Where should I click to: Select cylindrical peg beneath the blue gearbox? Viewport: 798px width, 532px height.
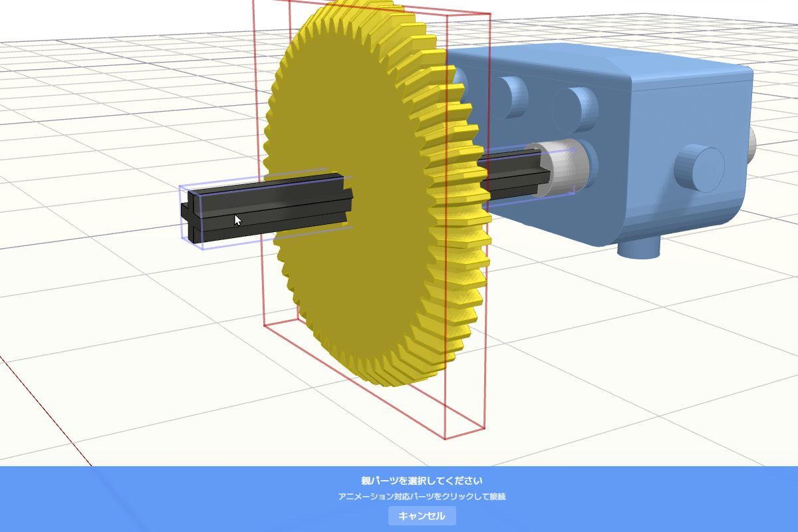coord(640,249)
